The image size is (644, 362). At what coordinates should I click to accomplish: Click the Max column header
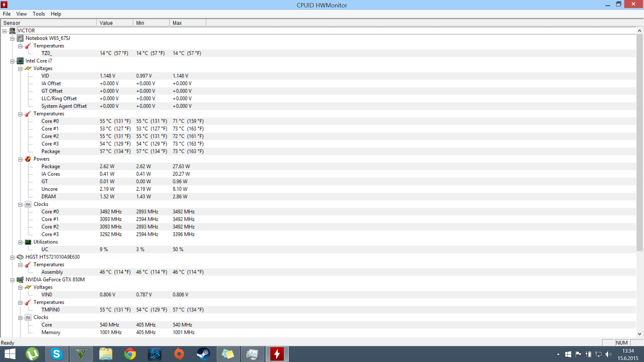(x=188, y=23)
